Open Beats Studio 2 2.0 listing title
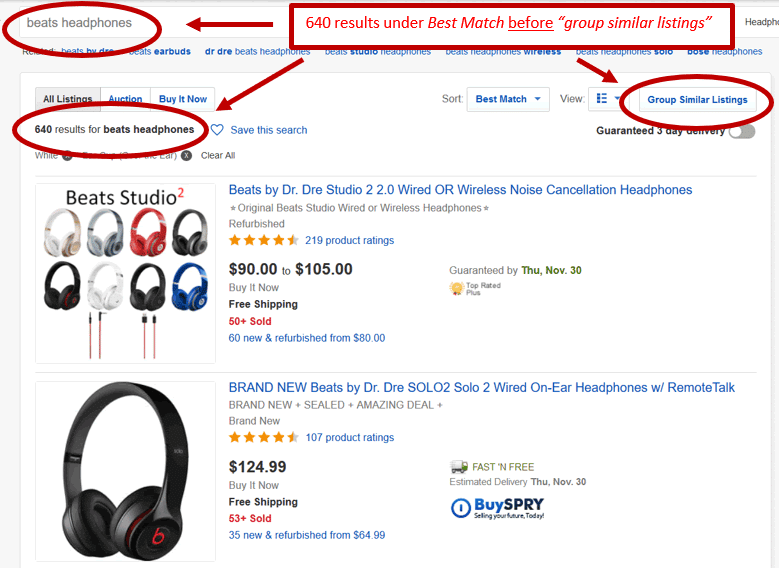 [460, 190]
